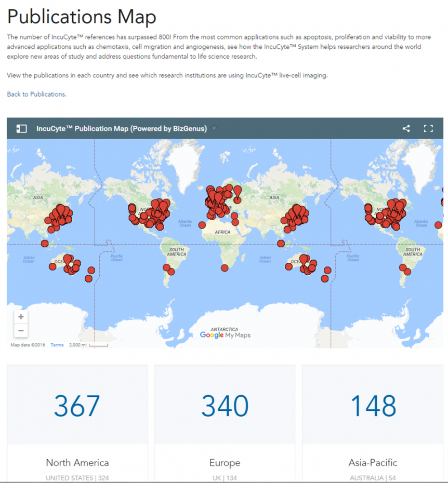
Task: Star the IncuCyte Publication Map
Action: pyautogui.click(x=214, y=129)
